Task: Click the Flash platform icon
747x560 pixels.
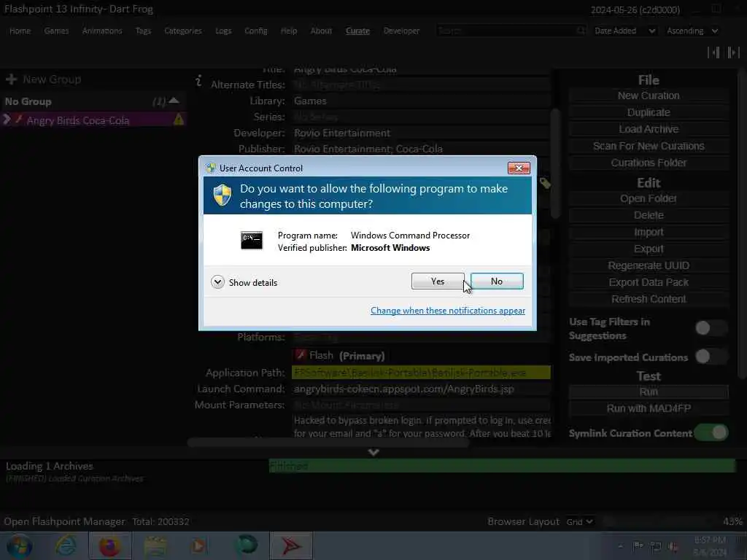Action: click(x=300, y=355)
